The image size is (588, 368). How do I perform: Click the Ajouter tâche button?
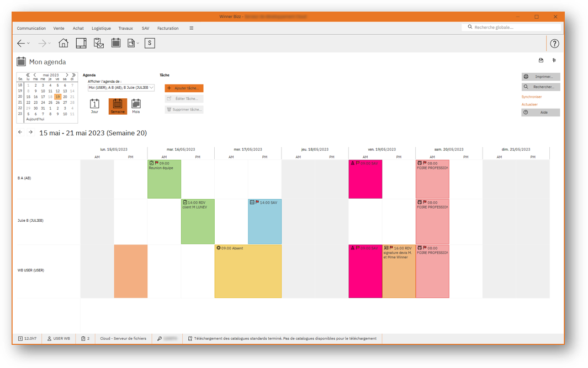(x=183, y=88)
